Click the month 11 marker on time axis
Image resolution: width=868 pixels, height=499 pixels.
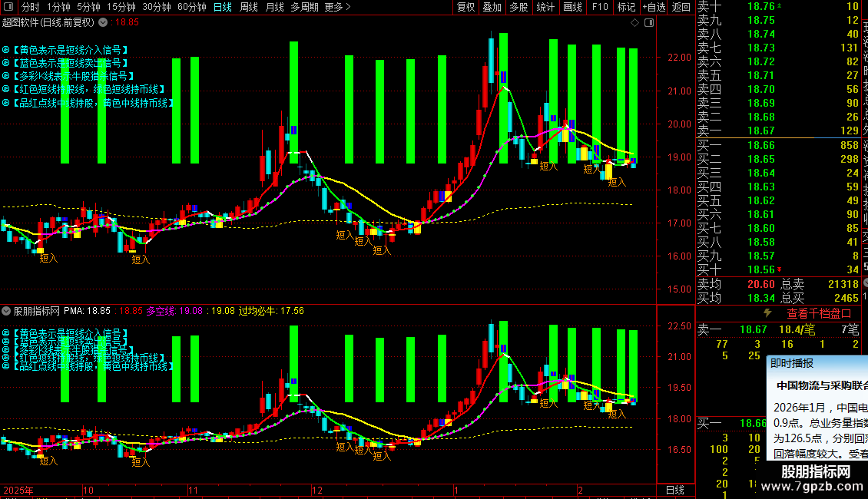click(193, 490)
